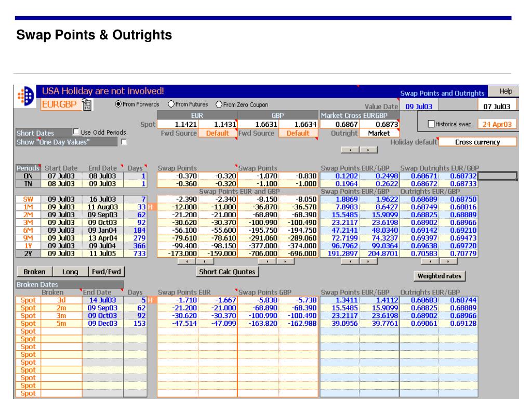Click the 9M end date 13 Apr04
This screenshot has width=532, height=399.
pos(102,238)
